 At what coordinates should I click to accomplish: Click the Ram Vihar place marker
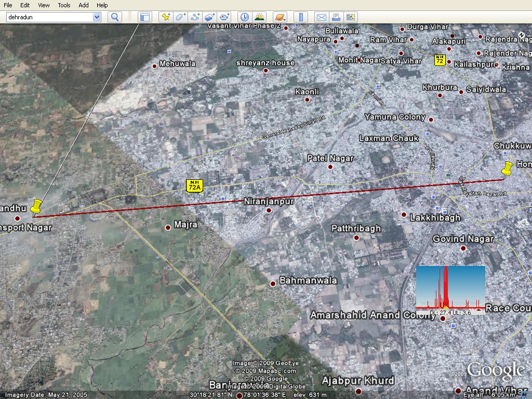click(x=411, y=39)
